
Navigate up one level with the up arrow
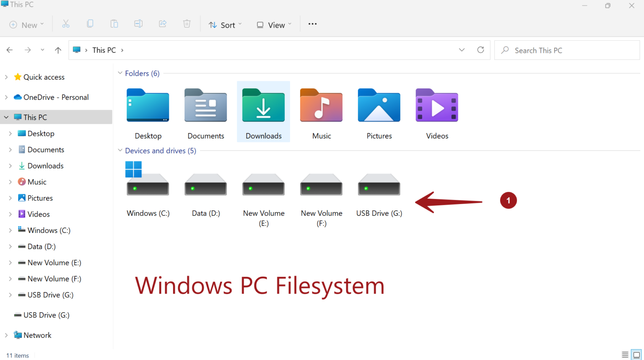(58, 50)
